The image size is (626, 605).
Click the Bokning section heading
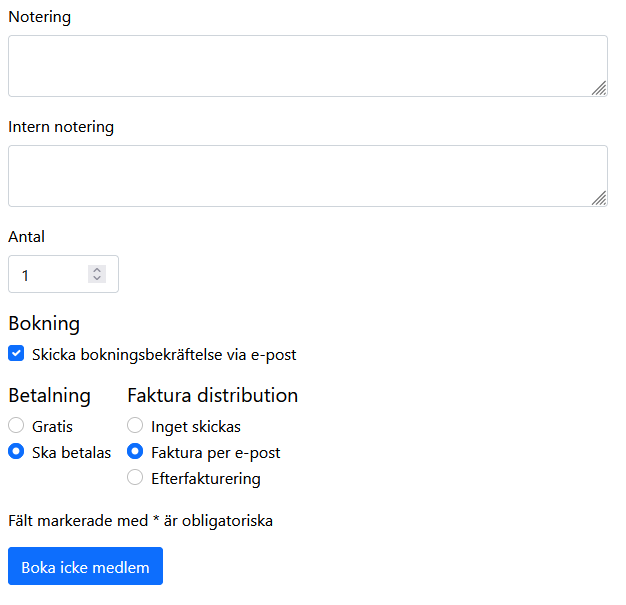pyautogui.click(x=44, y=323)
